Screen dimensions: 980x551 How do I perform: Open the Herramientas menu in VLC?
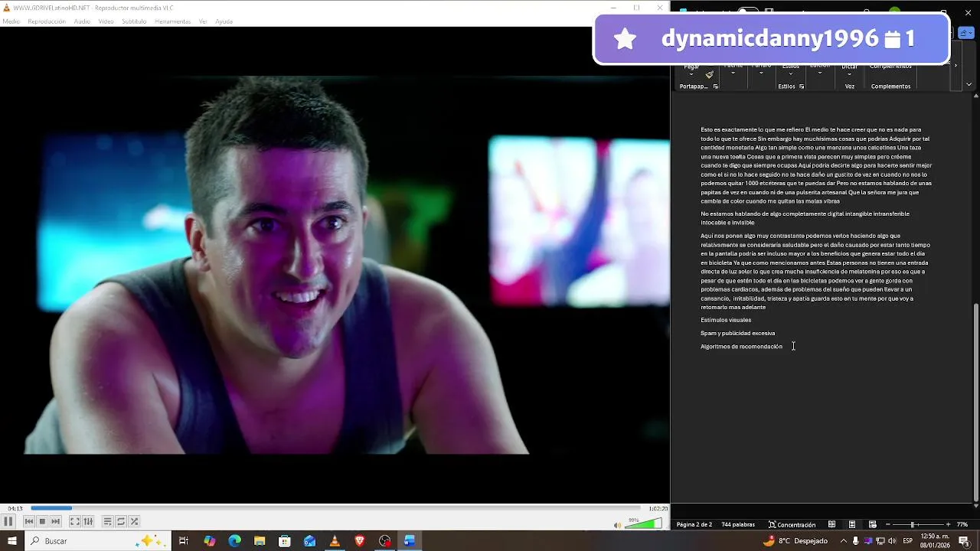click(x=172, y=21)
